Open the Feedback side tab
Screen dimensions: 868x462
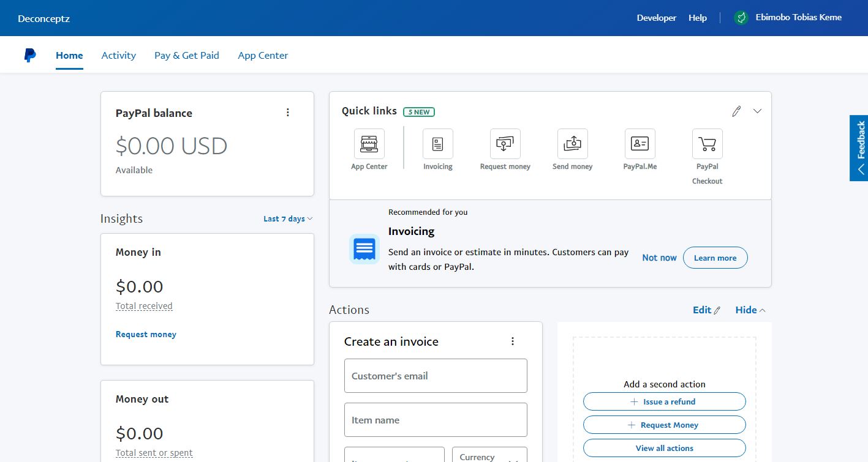tap(859, 148)
